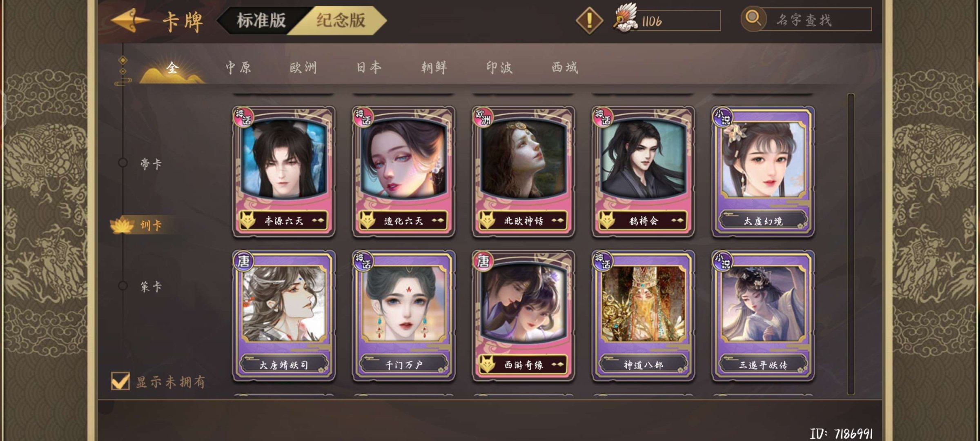Screen dimensions: 980x441
Task: Toggle the 显示未拥有 checkbox
Action: 120,381
